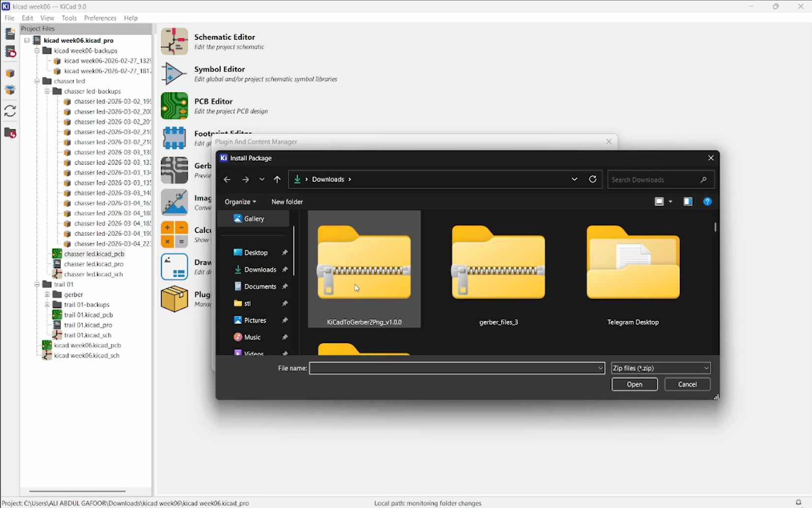Open the notification bell in status bar
The width and height of the screenshot is (812, 508).
point(798,503)
